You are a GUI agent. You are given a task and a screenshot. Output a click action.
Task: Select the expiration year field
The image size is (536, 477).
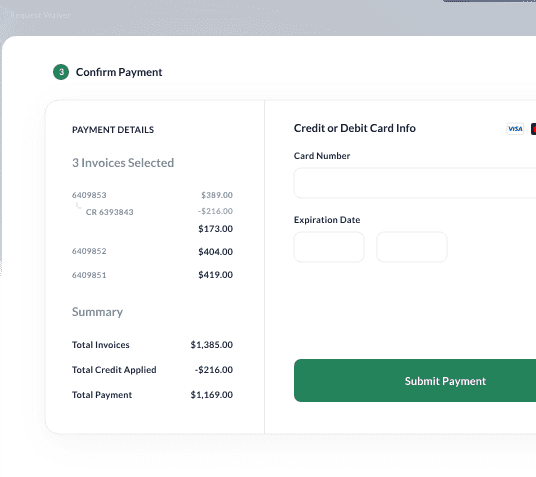point(412,247)
